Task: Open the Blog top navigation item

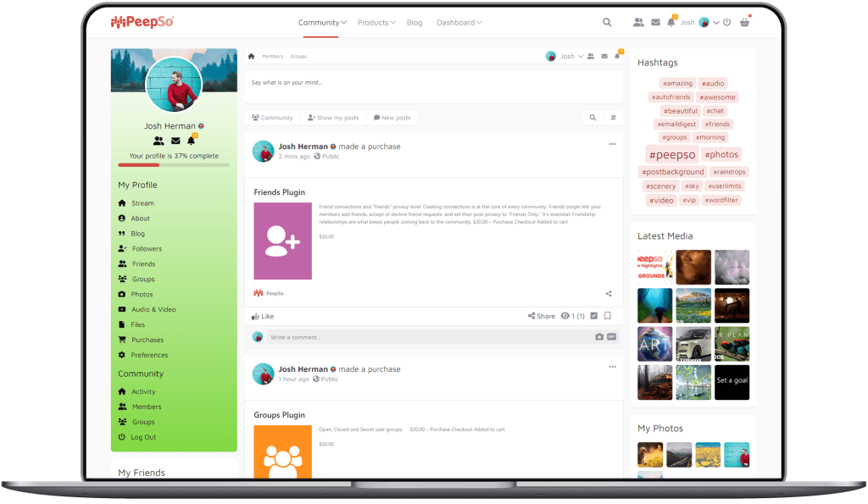Action: coord(415,23)
